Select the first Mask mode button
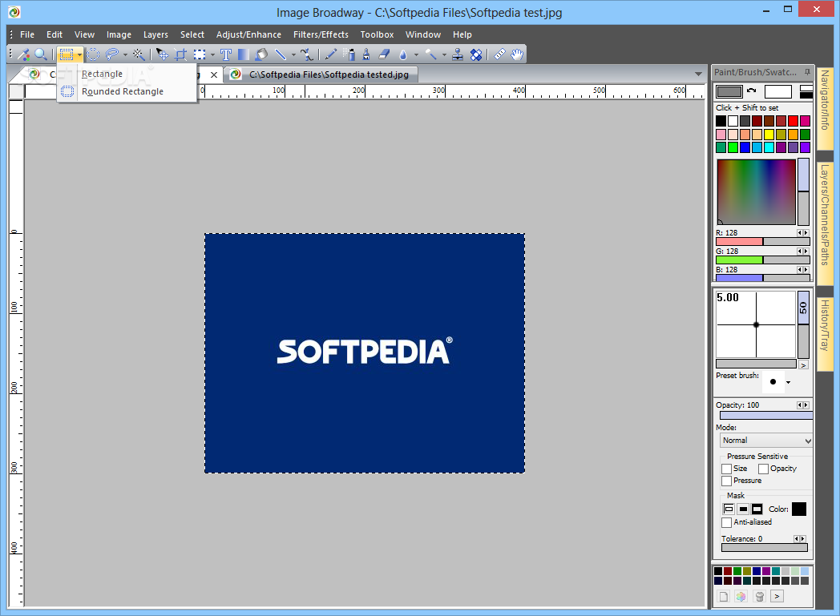The image size is (840, 616). tap(729, 509)
